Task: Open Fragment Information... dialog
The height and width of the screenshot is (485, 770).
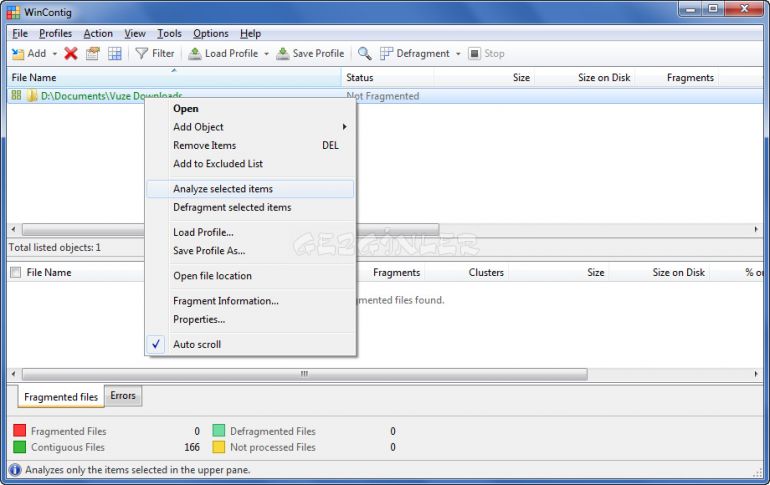Action: (x=250, y=301)
